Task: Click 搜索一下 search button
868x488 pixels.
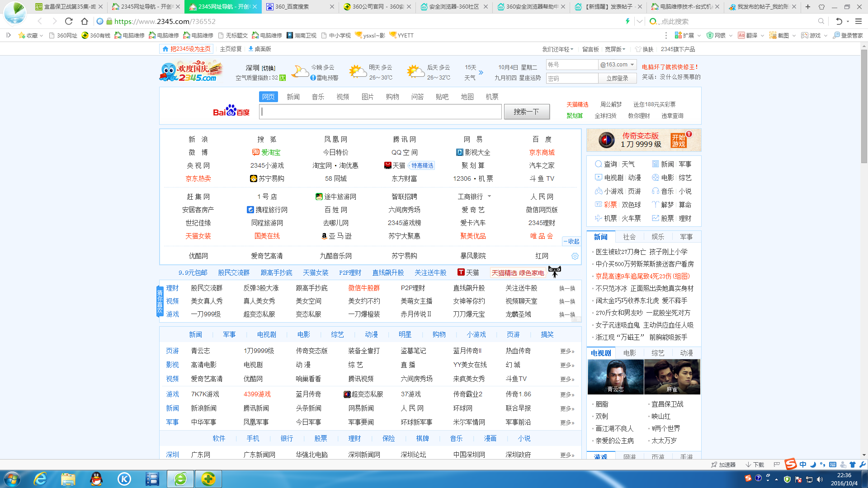Action: [x=527, y=112]
